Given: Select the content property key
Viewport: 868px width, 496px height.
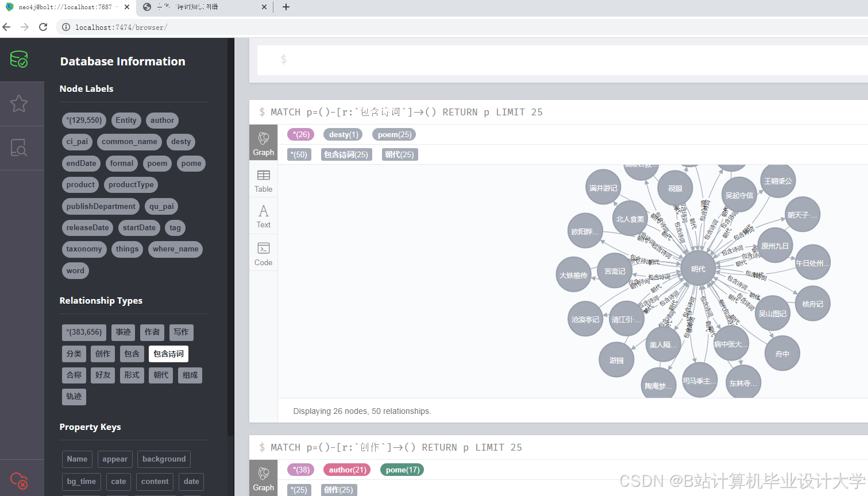Looking at the screenshot, I should click(155, 482).
